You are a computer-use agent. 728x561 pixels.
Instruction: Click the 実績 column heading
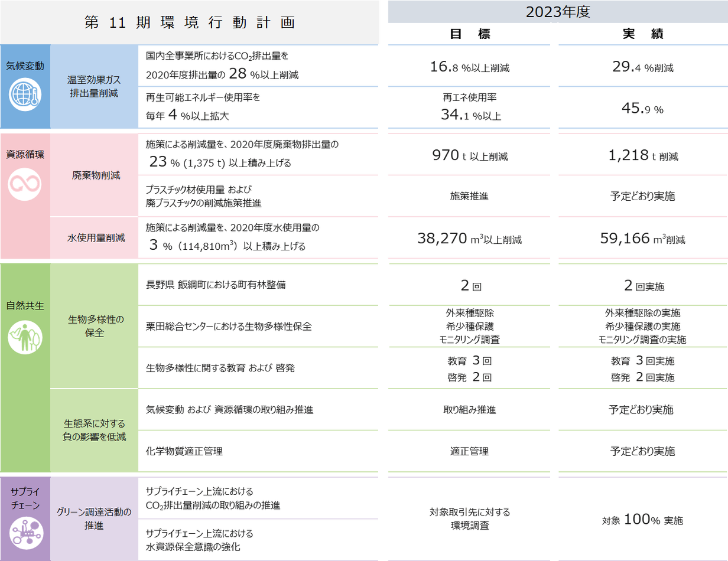643,35
